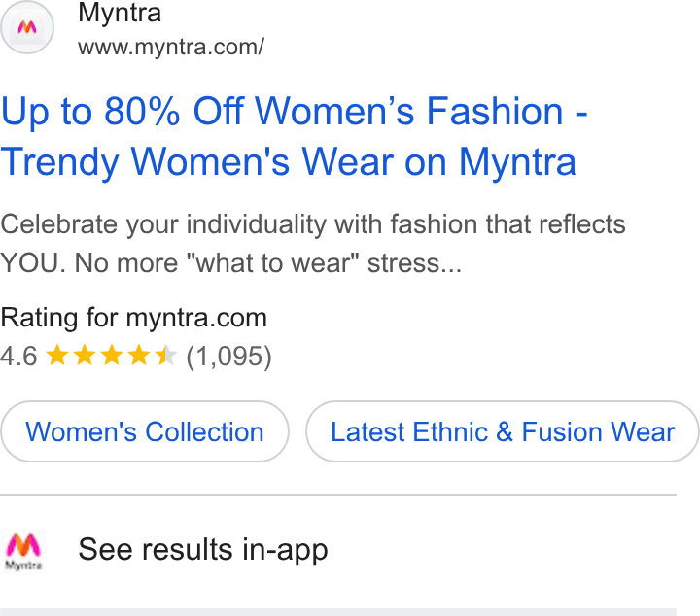Click the www.myntra.com/ URL text
The width and height of the screenshot is (700, 616).
[171, 47]
